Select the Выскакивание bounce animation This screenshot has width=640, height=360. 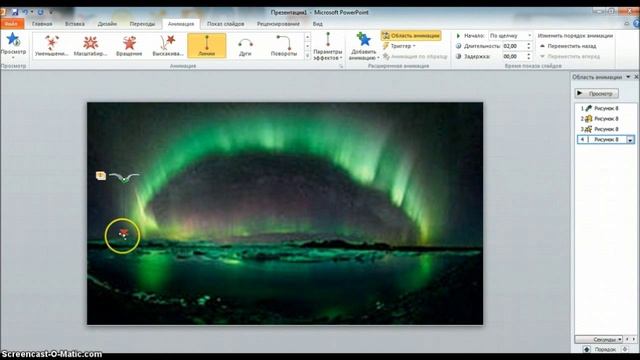[x=168, y=45]
